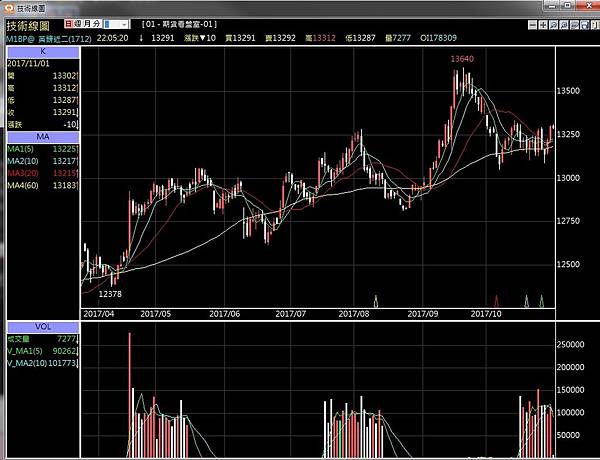Maximize the chart window

pyautogui.click(x=568, y=5)
